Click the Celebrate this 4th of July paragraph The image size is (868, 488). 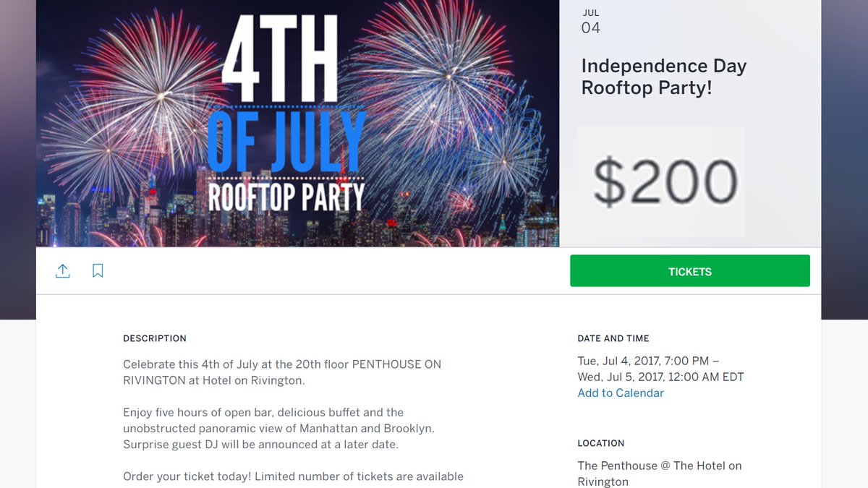tap(282, 372)
